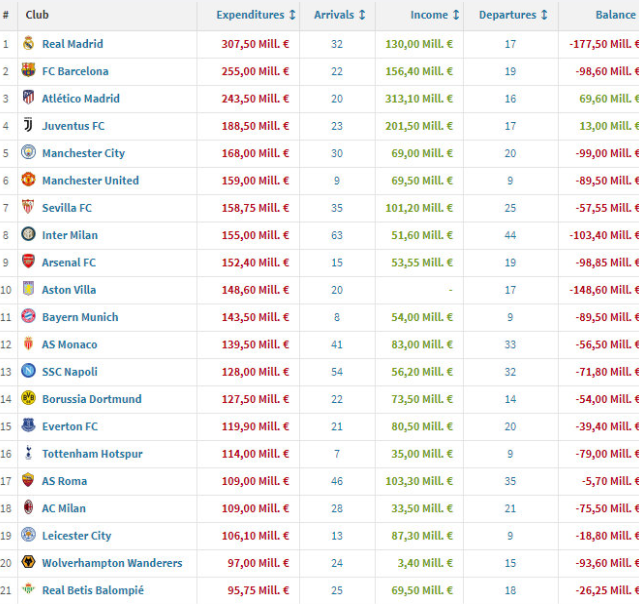
Task: Click the AC Milan club crest
Action: click(x=28, y=507)
